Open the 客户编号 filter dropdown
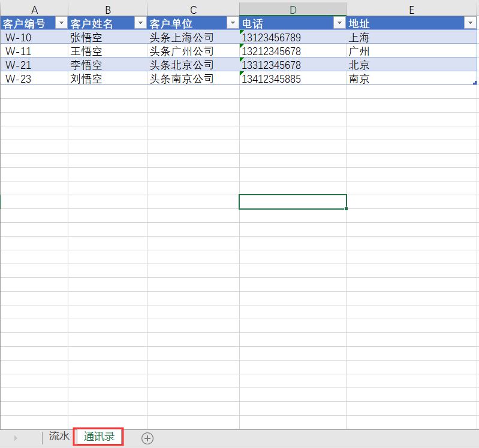The image size is (479, 448). point(61,23)
